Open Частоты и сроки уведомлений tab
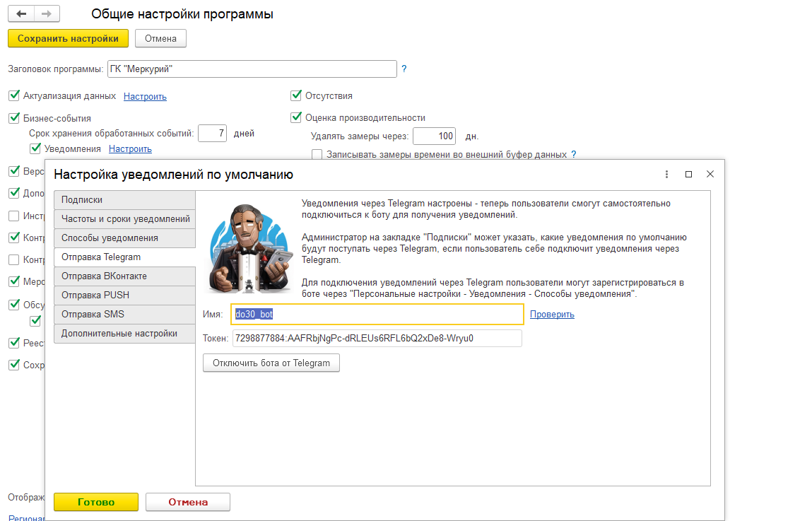 124,219
